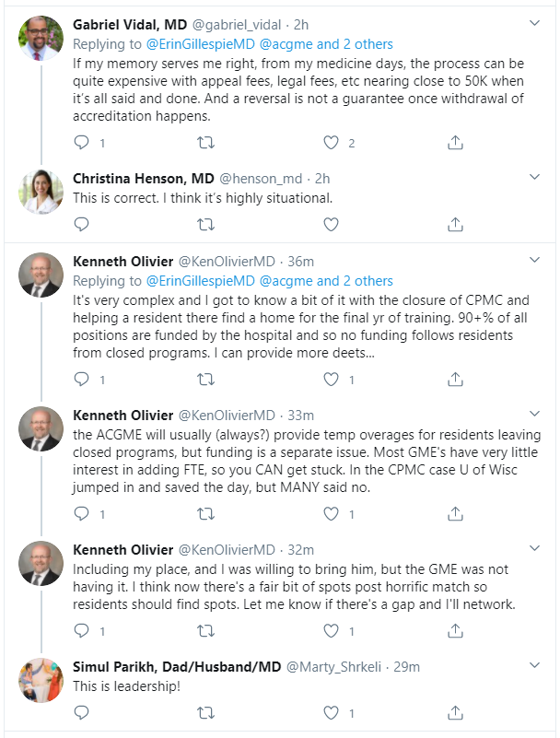
Task: Retweet Christina Henson's tweet
Action: (206, 223)
